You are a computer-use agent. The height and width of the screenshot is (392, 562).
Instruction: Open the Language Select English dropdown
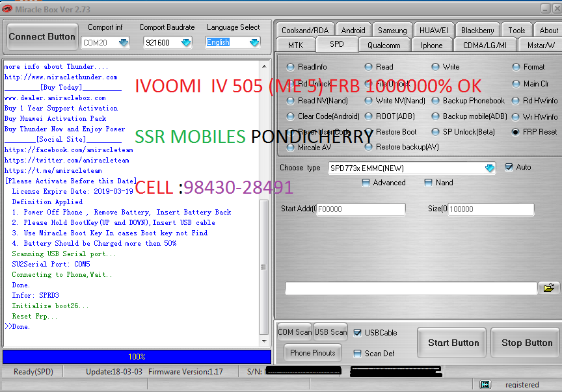tap(254, 43)
